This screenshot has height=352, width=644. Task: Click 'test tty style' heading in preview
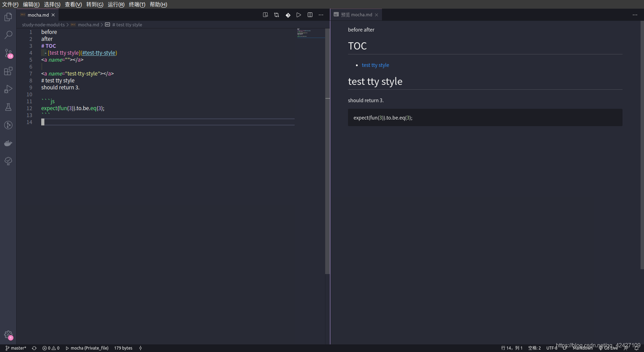click(x=375, y=81)
